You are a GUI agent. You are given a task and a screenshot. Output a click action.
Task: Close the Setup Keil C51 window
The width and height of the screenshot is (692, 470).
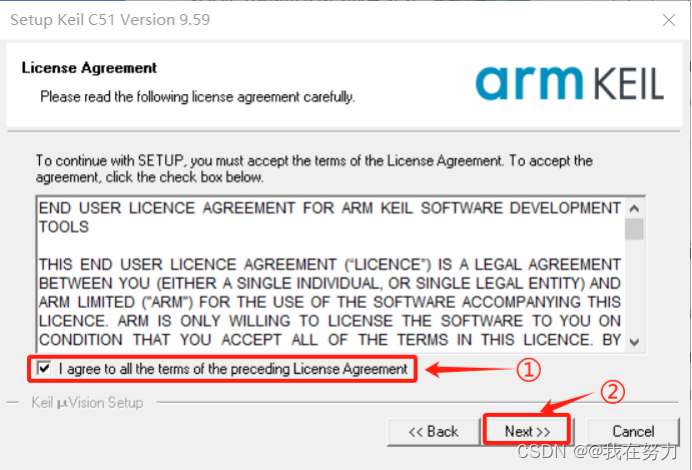coord(669,20)
